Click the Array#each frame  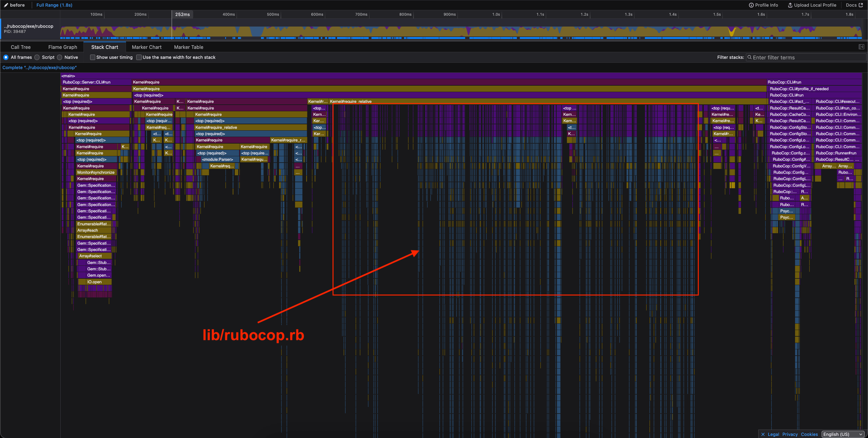tap(94, 230)
